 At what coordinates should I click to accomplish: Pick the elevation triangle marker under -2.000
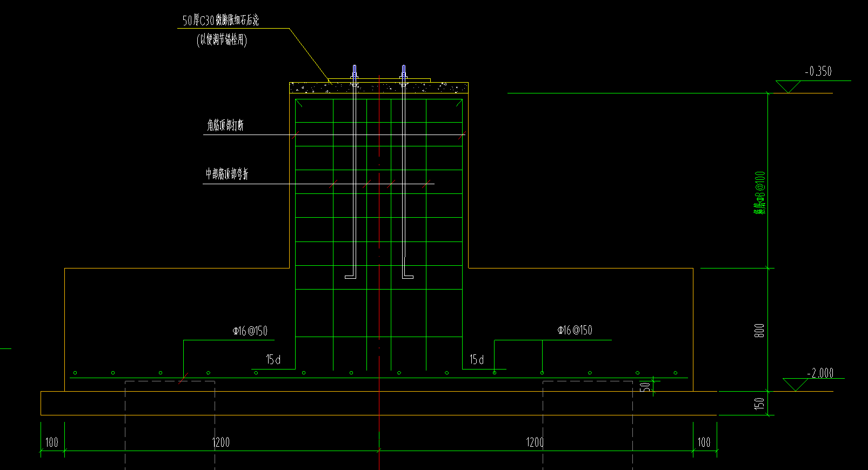[796, 385]
